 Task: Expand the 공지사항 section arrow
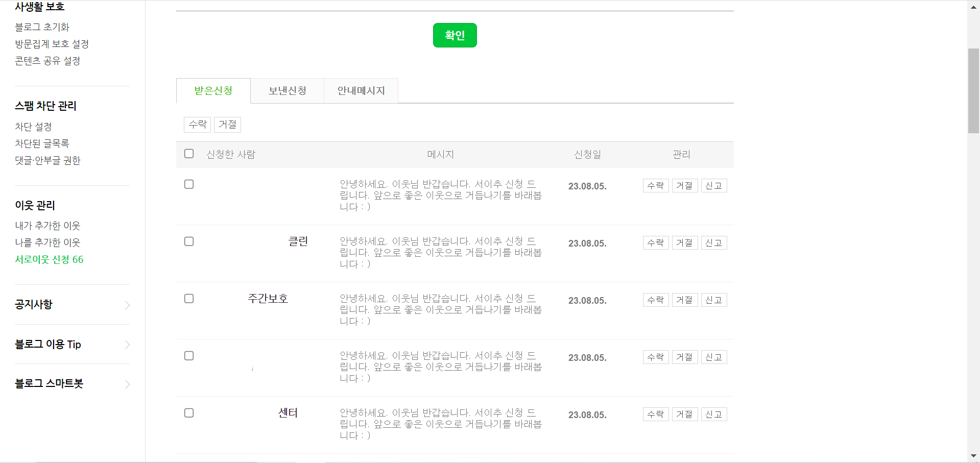[127, 305]
